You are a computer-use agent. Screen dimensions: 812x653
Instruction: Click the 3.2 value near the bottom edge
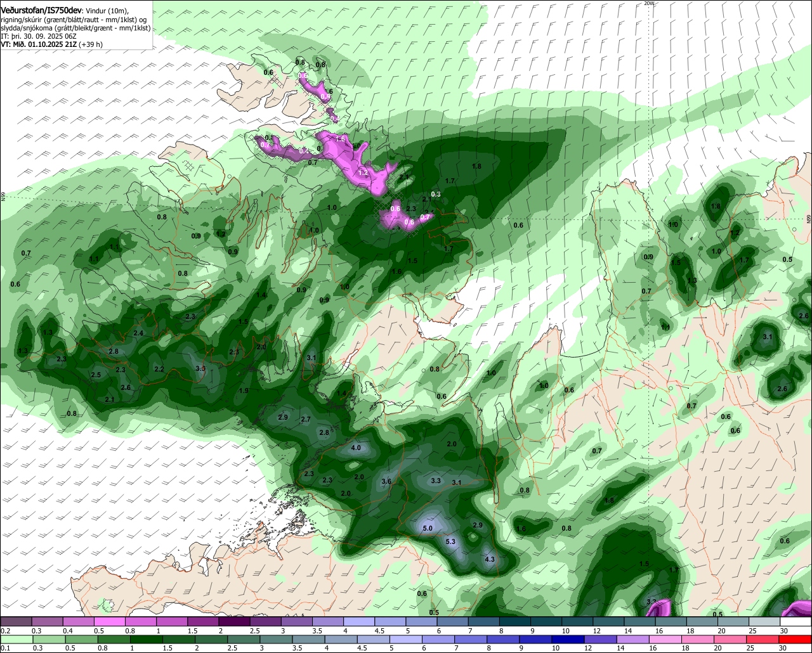(652, 601)
